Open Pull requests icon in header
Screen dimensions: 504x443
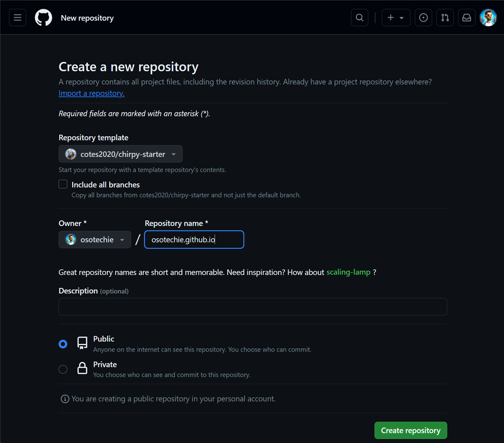point(445,18)
